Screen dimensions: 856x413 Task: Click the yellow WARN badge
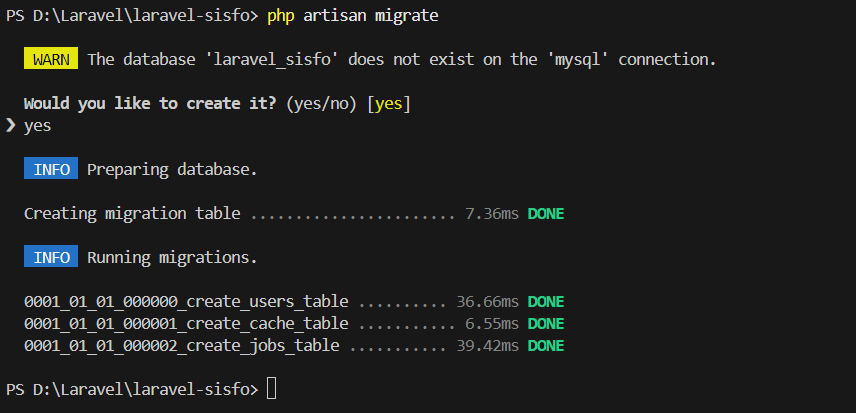(51, 59)
